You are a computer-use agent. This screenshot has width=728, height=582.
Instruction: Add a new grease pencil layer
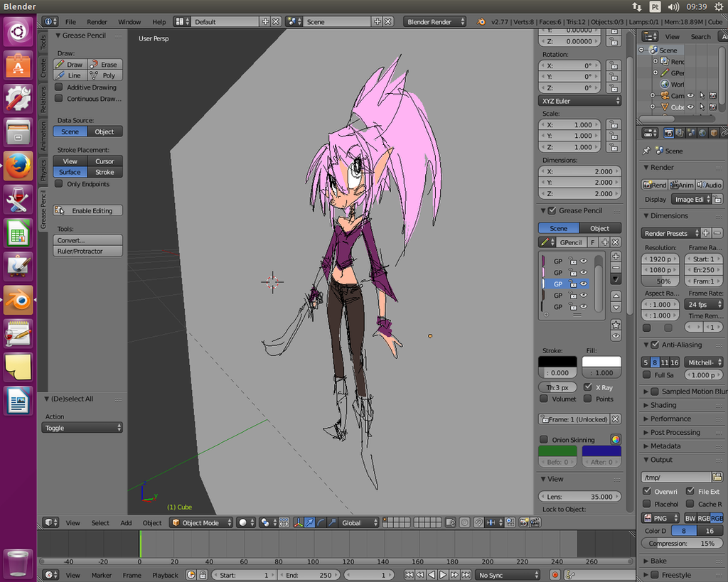click(x=616, y=257)
